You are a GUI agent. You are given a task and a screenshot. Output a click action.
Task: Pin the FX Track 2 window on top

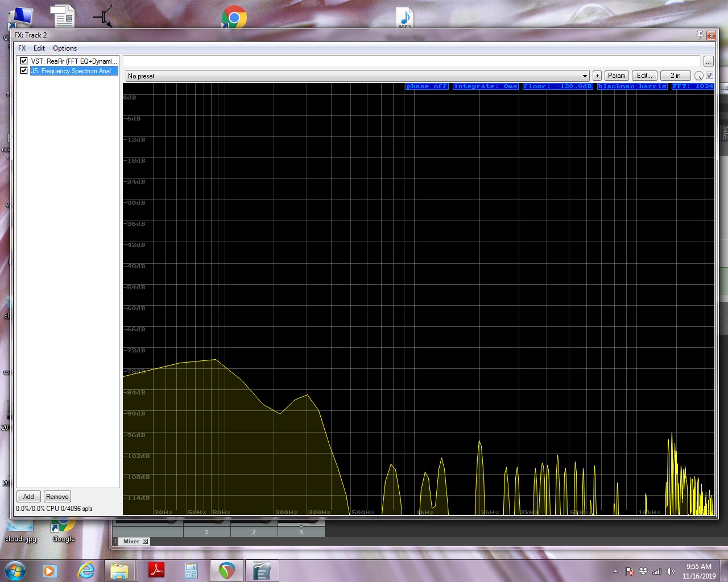700,35
